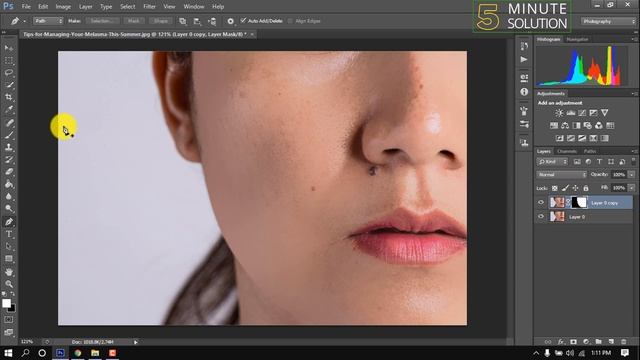Add a Color Balance adjustment
The width and height of the screenshot is (640, 360).
click(565, 126)
